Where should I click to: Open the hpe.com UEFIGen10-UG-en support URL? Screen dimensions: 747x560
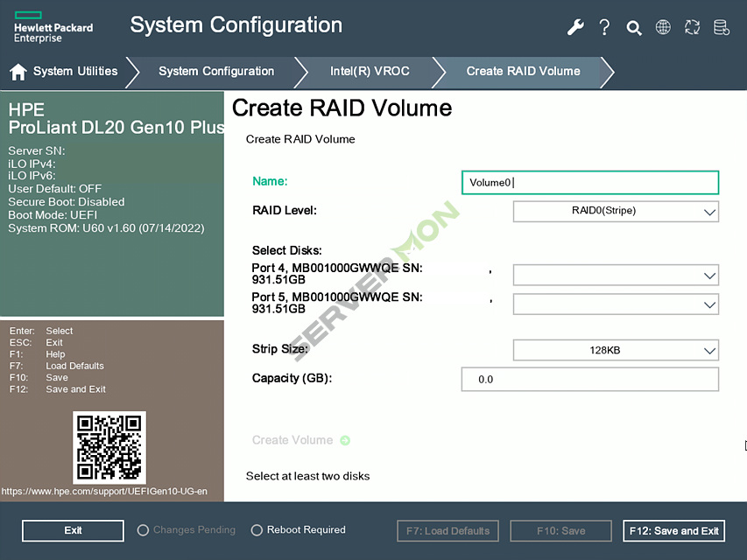click(104, 492)
